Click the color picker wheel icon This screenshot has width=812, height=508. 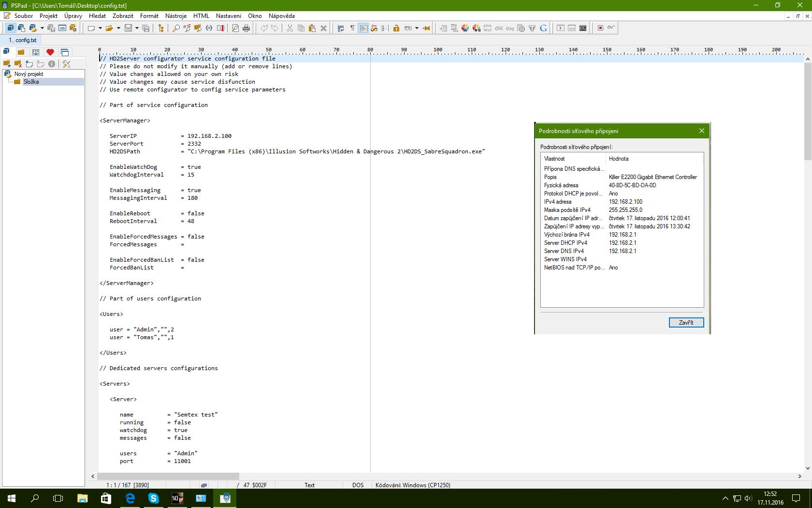pos(465,28)
